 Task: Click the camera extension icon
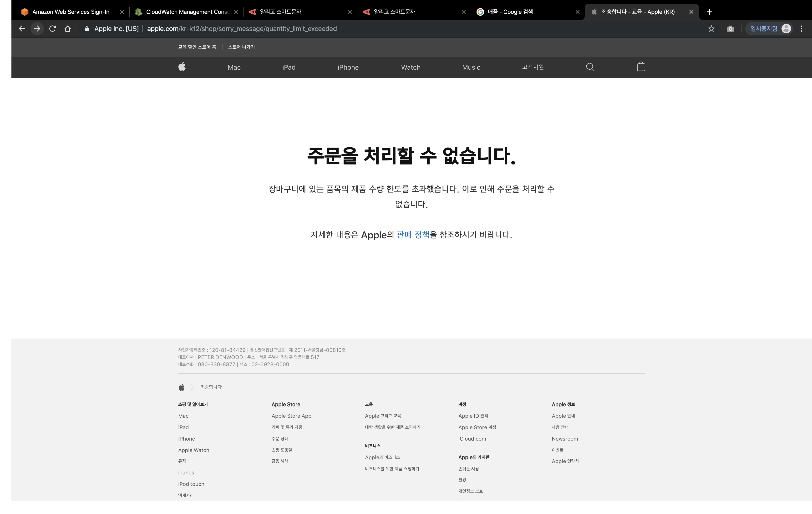731,29
